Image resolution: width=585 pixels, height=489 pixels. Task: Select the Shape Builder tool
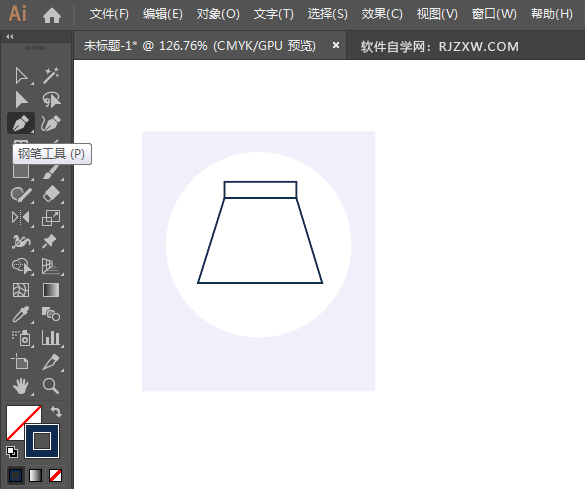click(22, 266)
